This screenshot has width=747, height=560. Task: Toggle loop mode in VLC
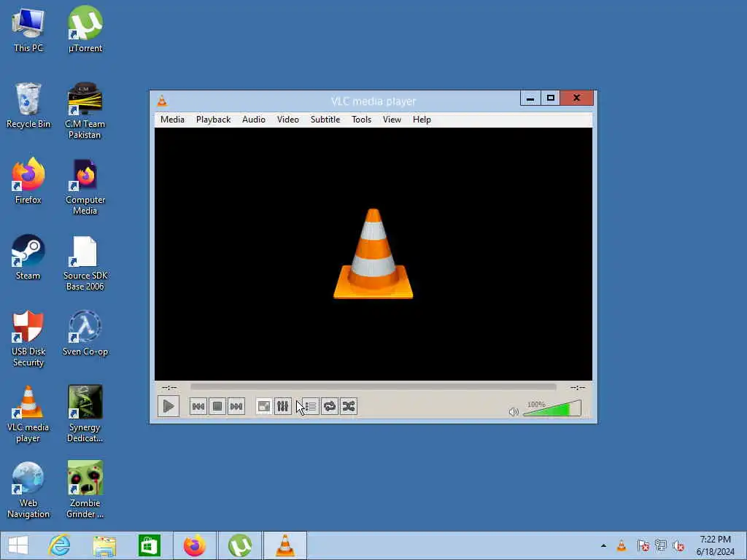[x=330, y=406]
